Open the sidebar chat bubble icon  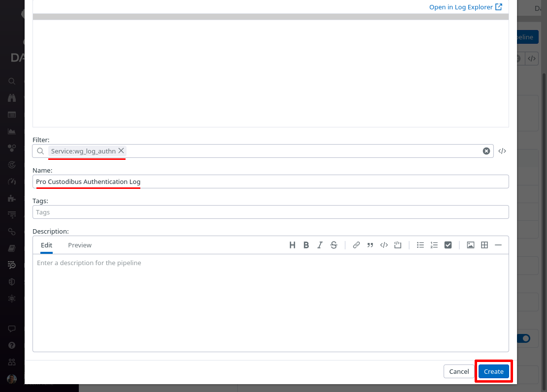point(12,329)
